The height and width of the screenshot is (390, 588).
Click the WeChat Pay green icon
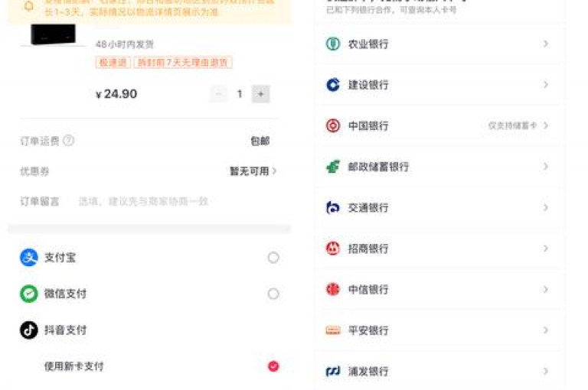coord(29,294)
